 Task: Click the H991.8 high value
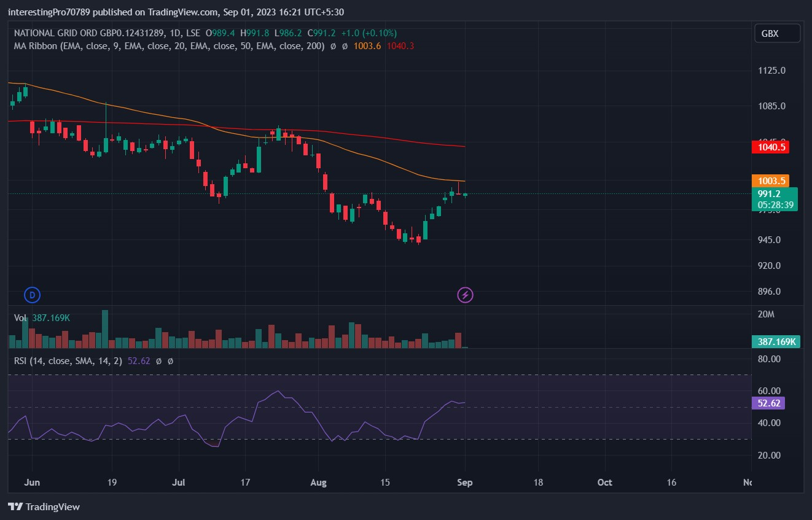[255, 33]
